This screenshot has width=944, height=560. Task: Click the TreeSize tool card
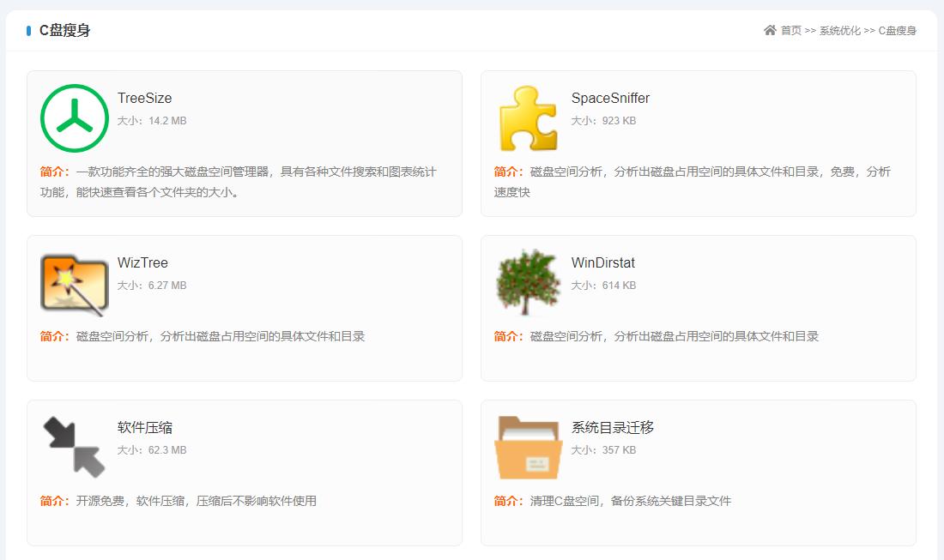pos(245,143)
